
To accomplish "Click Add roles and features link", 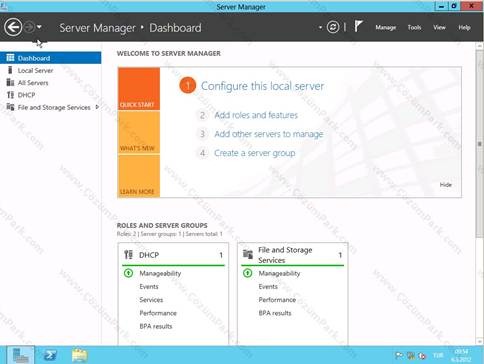I will click(256, 115).
